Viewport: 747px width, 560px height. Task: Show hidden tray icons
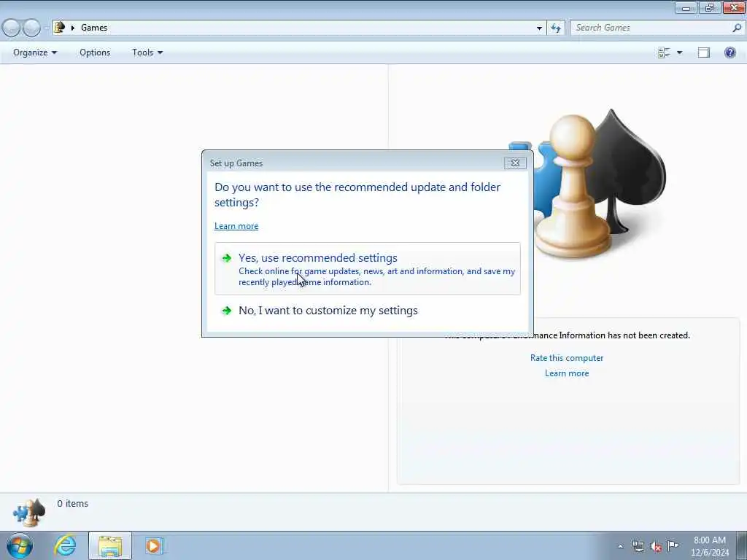pos(620,546)
